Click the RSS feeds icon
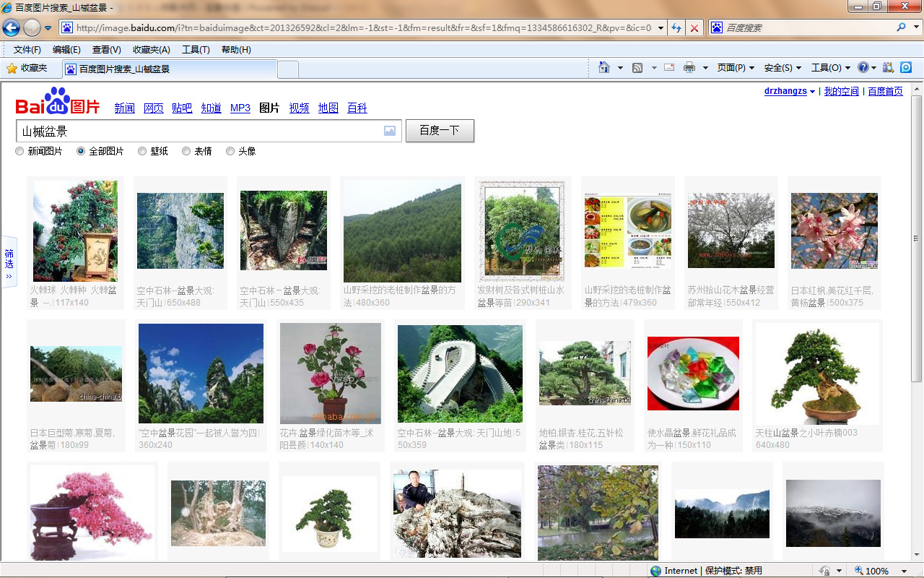 [x=637, y=68]
